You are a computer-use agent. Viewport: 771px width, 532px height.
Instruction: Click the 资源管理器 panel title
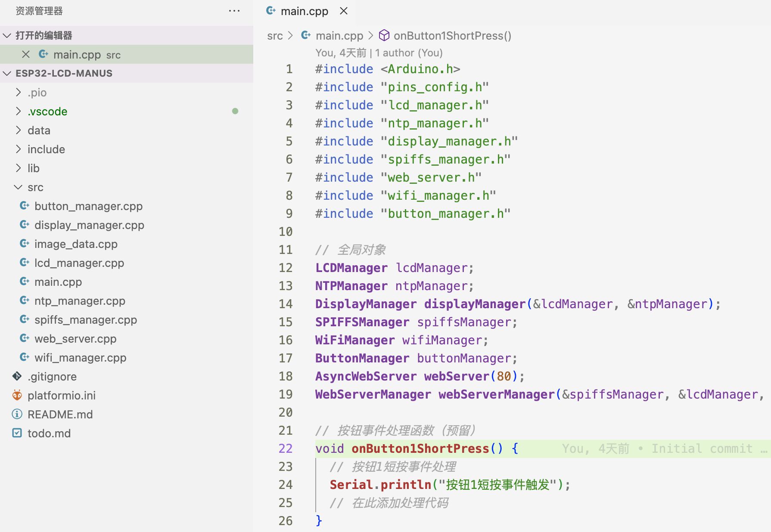(x=39, y=11)
